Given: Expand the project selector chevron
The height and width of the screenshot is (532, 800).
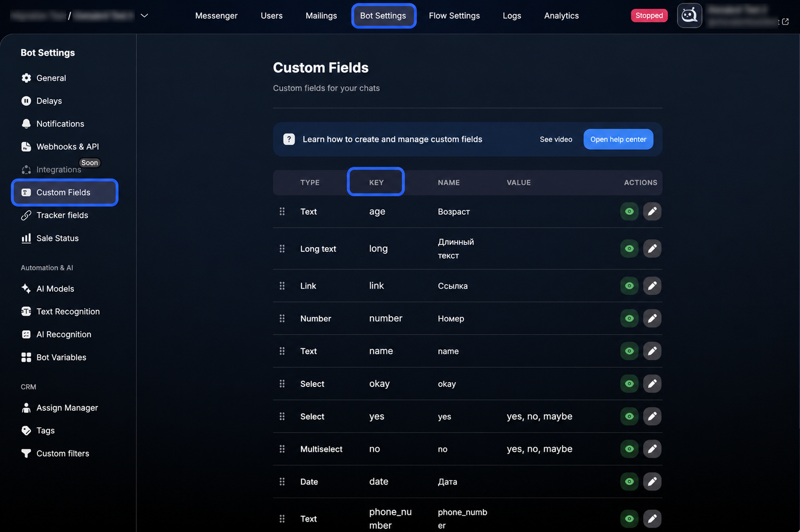Looking at the screenshot, I should (145, 16).
